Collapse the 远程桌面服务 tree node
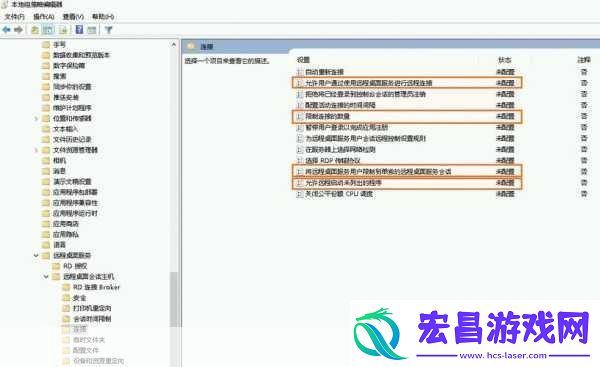The width and height of the screenshot is (600, 367). click(36, 255)
